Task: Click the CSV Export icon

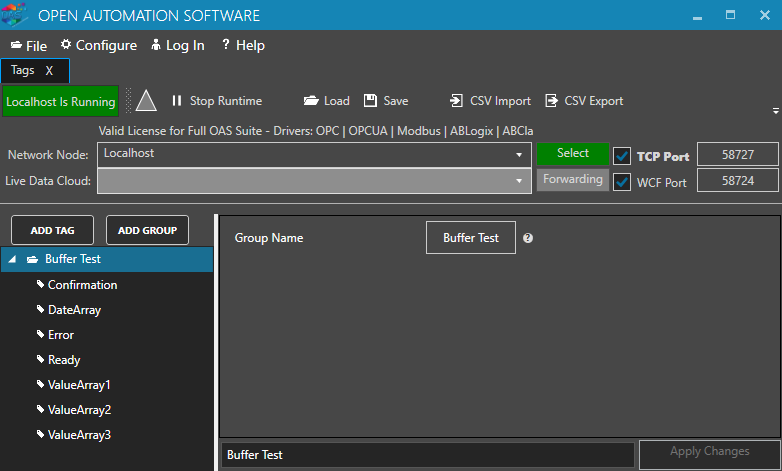Action: point(551,101)
